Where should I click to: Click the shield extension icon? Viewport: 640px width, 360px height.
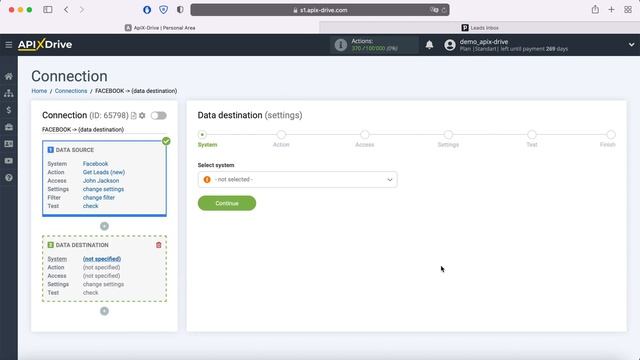point(164,10)
